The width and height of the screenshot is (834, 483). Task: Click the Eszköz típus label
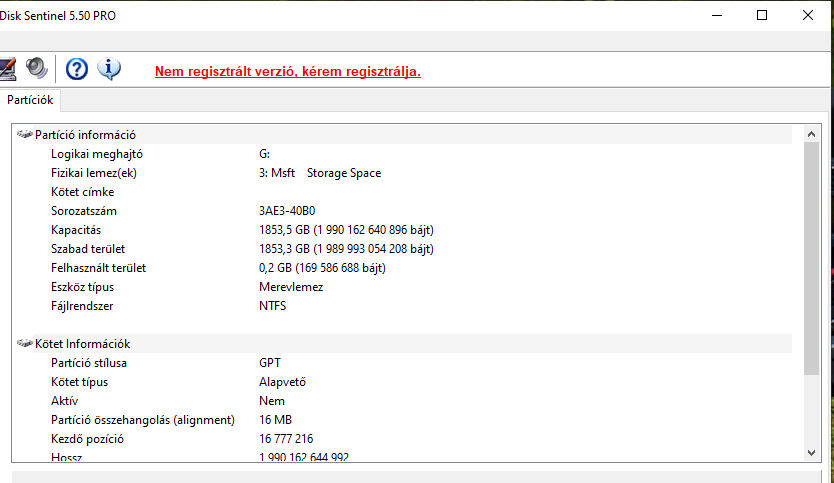82,287
